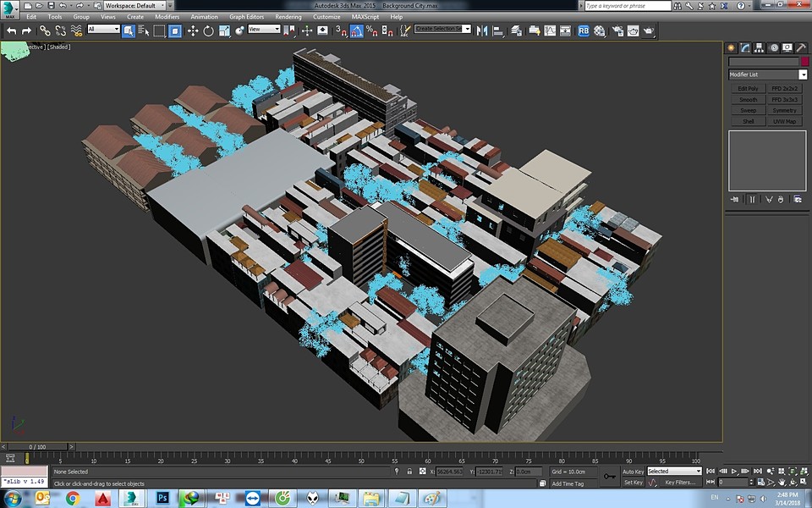Open the Create Selection Set dropdown
This screenshot has width=812, height=508.
coord(442,29)
